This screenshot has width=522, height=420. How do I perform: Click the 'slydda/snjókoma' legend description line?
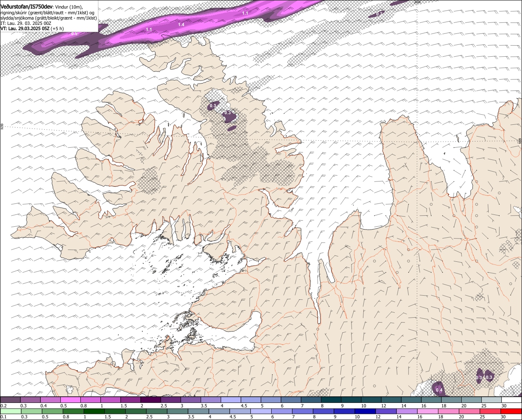[x=49, y=18]
